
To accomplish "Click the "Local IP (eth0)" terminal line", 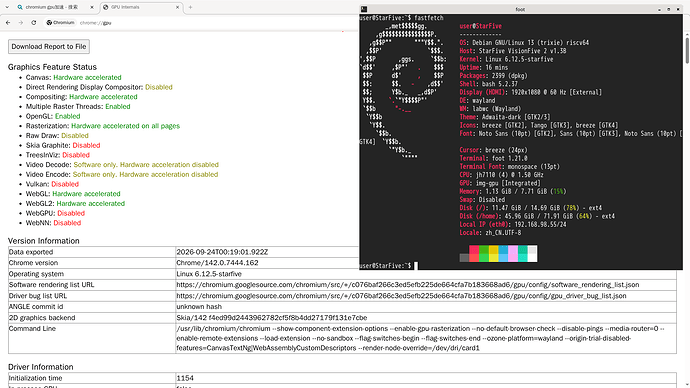I will pos(513,224).
